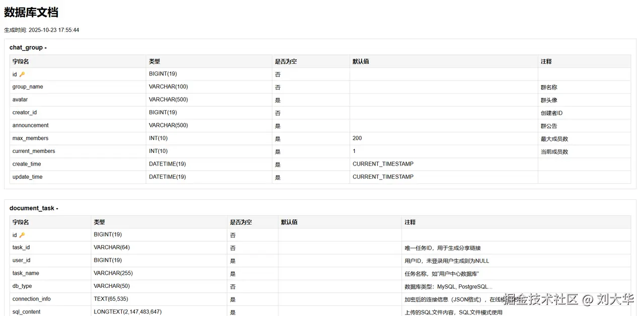Select the creator_id field cell

click(78, 113)
